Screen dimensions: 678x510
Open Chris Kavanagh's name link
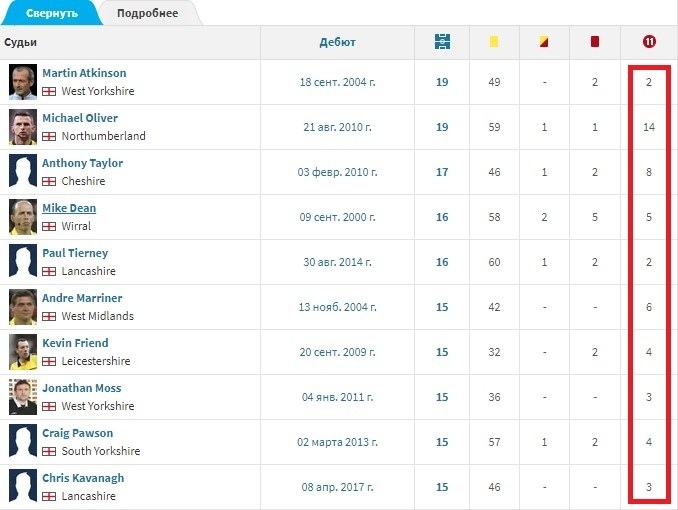click(x=83, y=478)
